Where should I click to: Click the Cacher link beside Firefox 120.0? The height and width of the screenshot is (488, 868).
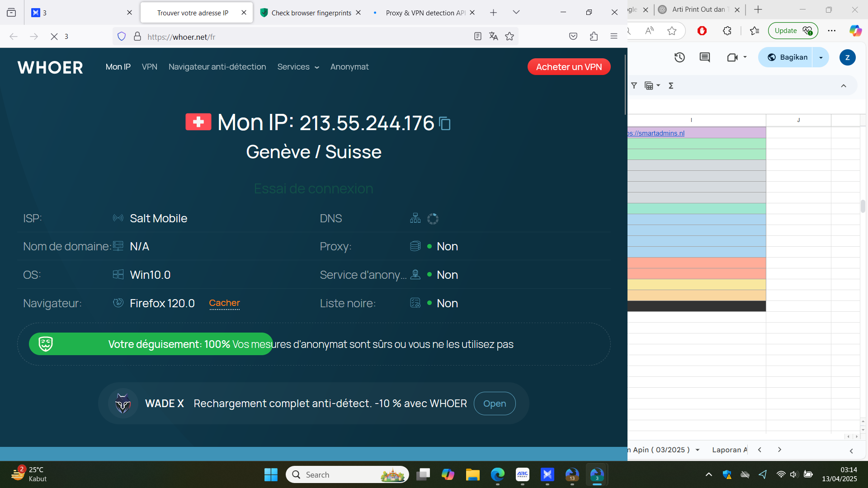point(224,303)
